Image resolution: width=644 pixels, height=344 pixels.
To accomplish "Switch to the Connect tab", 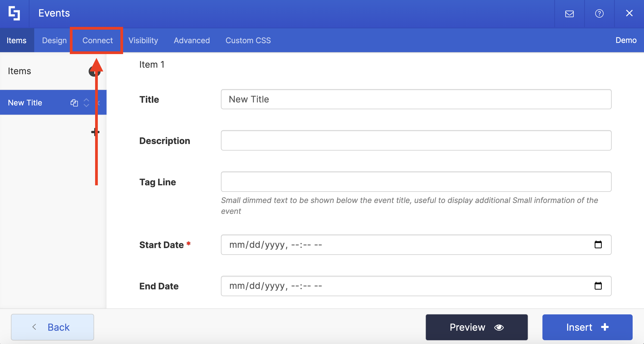I will 97,40.
